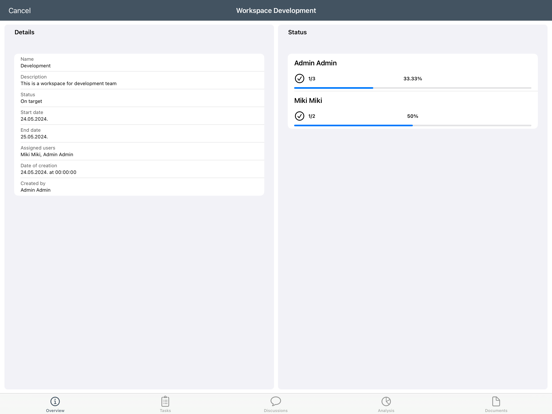The height and width of the screenshot is (414, 552).
Task: Open the Tasks clipboard icon
Action: (165, 401)
